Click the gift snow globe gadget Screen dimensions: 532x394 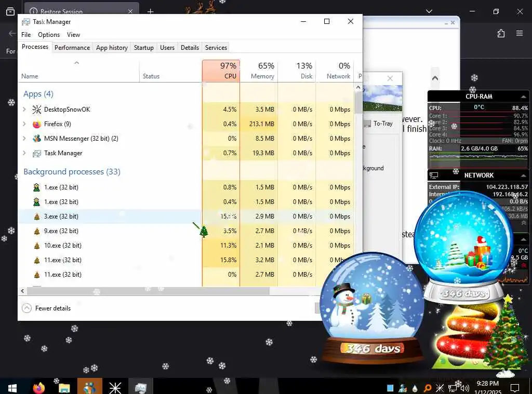463,247
